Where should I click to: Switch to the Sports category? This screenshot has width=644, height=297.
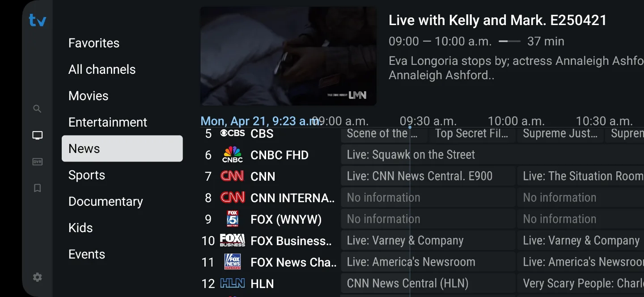pos(87,175)
